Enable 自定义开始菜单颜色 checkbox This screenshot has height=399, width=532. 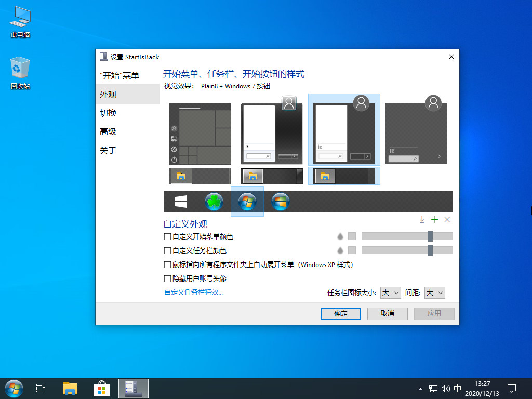point(167,237)
